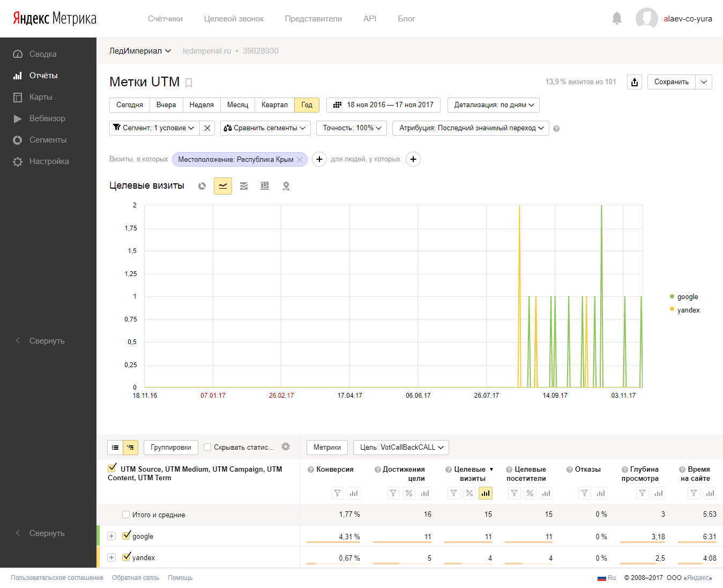Image resolution: width=723 pixels, height=588 pixels.
Task: Toggle yandex series in chart legend
Action: point(685,310)
